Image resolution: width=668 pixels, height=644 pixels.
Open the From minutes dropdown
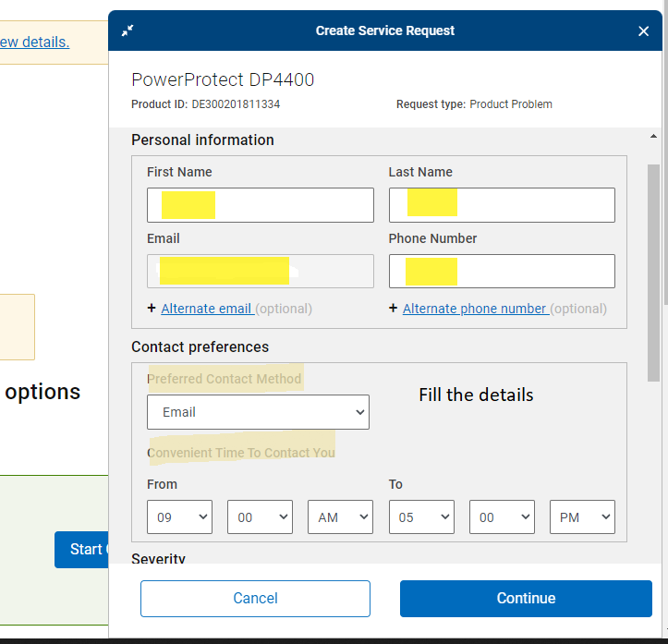click(x=260, y=517)
